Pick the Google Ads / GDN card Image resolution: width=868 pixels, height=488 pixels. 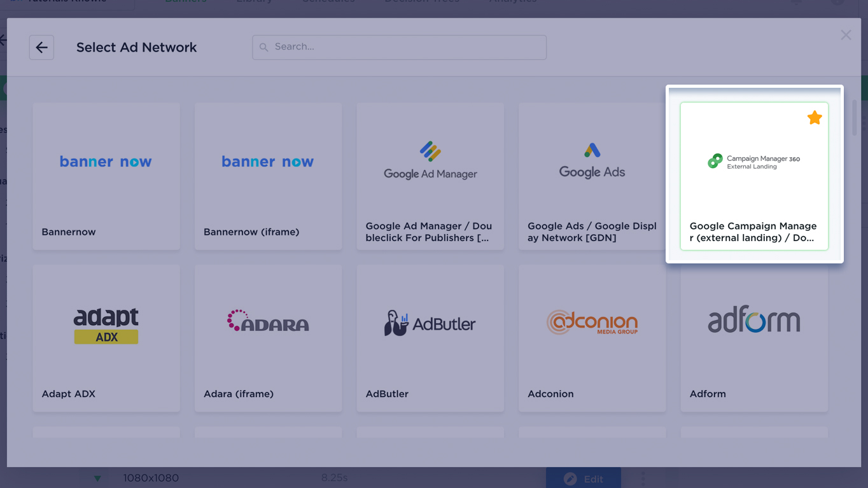point(592,176)
